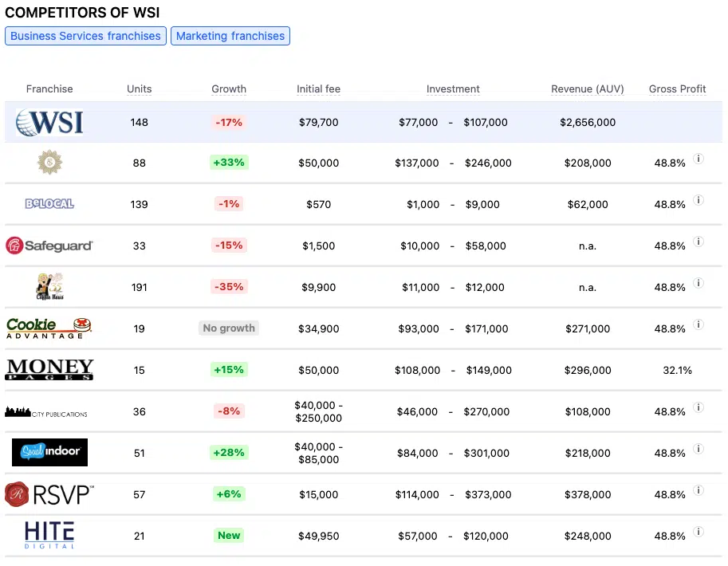Show gross profit info for Safeguard

(698, 242)
